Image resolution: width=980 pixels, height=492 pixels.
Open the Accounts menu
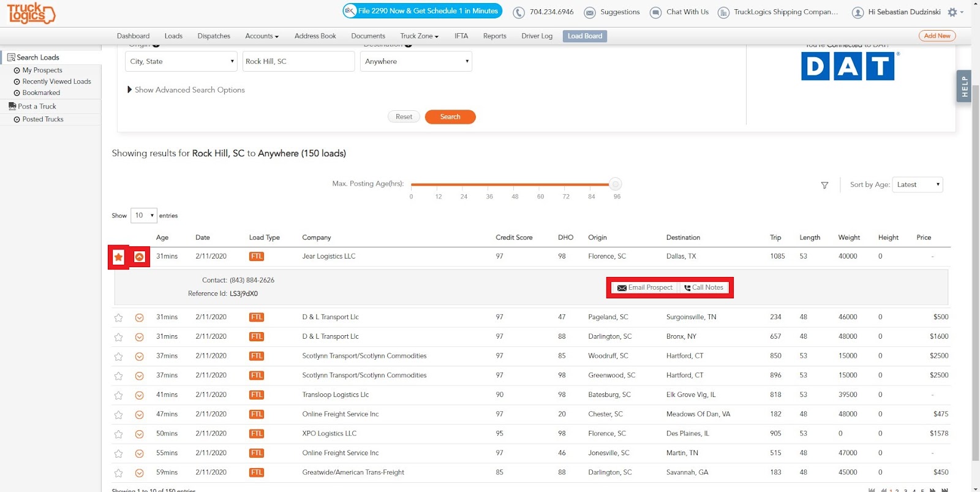pos(262,36)
